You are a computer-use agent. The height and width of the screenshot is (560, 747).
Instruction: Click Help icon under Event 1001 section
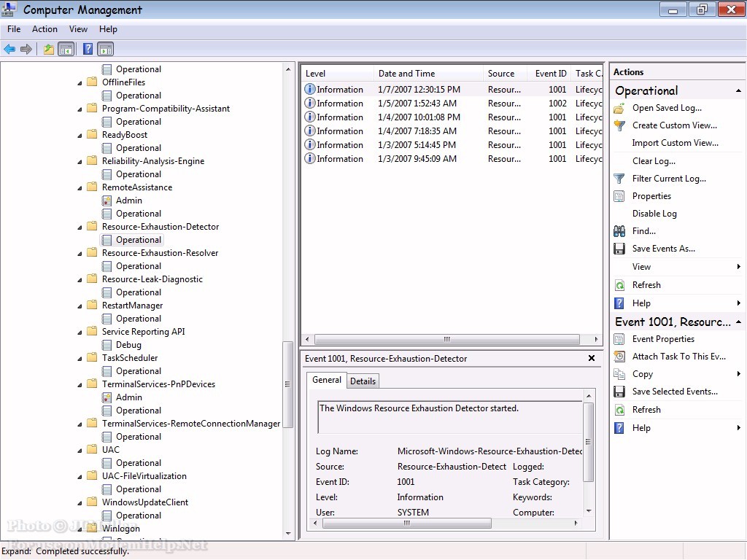click(x=619, y=428)
